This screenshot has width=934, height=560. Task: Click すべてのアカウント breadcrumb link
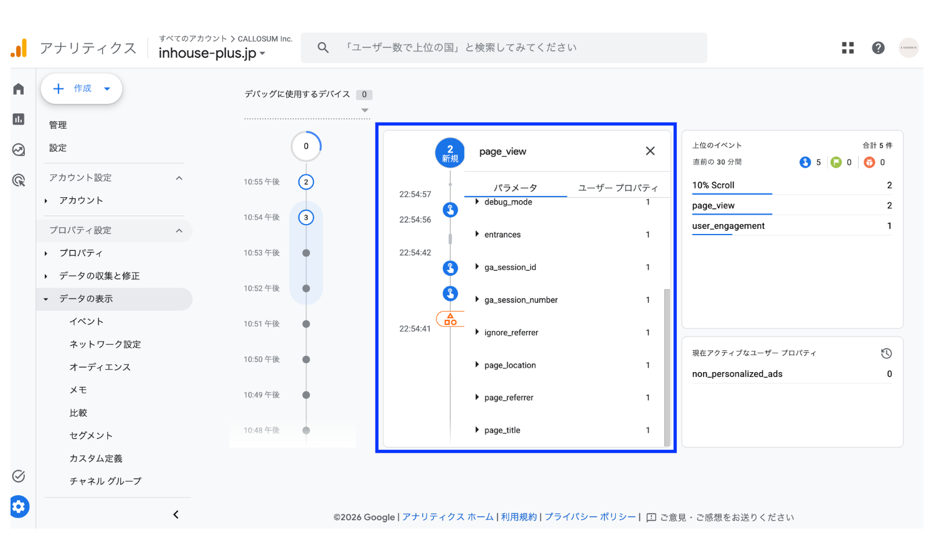pos(193,39)
